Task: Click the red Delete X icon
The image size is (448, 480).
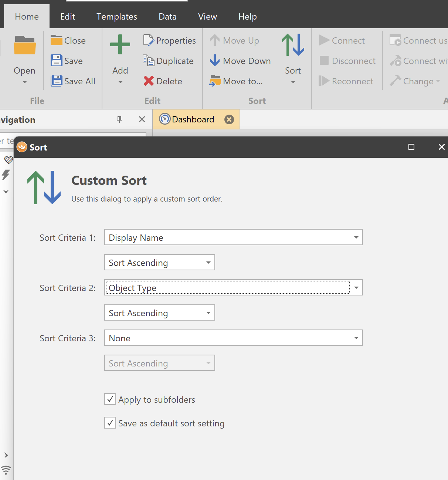Action: tap(149, 81)
